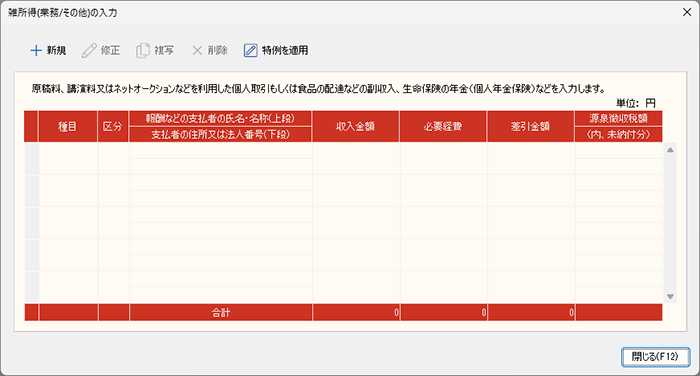Click the (内、未納付分) header cell
700x376 pixels.
tap(618, 134)
